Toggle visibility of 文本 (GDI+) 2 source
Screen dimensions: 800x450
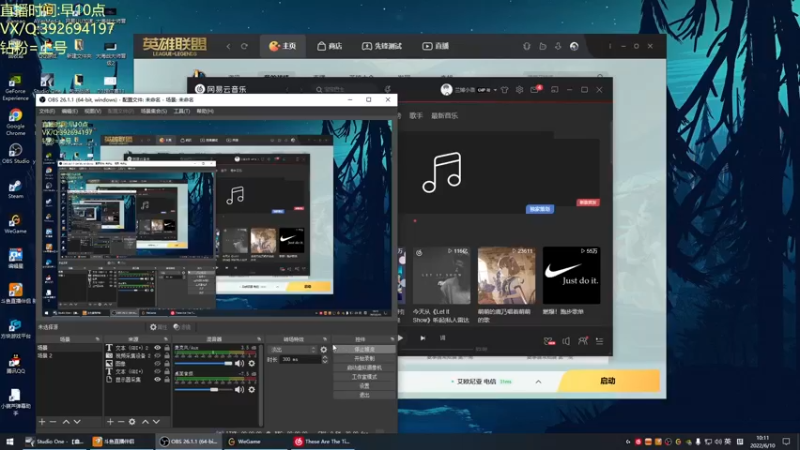point(158,347)
